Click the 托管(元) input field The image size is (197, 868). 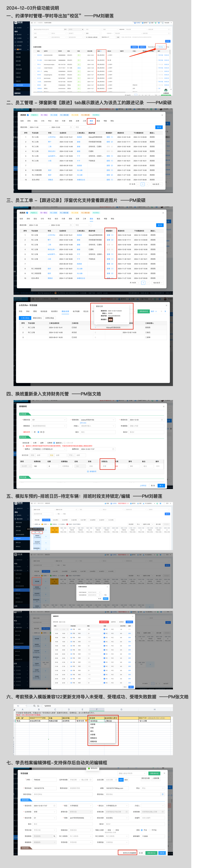(107, 466)
